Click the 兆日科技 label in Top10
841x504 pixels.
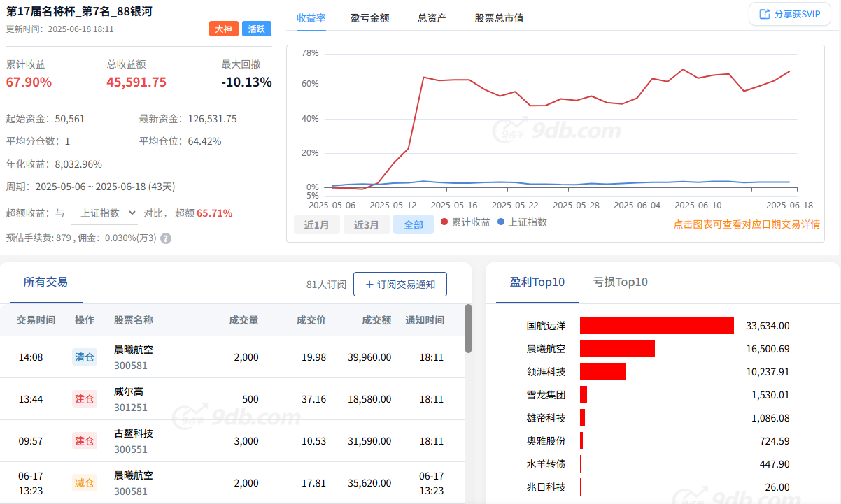point(546,487)
